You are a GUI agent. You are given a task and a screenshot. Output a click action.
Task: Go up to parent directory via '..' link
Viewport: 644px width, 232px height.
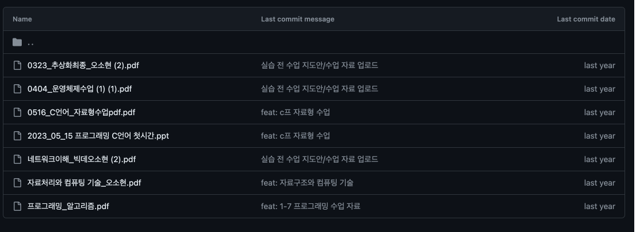click(30, 42)
